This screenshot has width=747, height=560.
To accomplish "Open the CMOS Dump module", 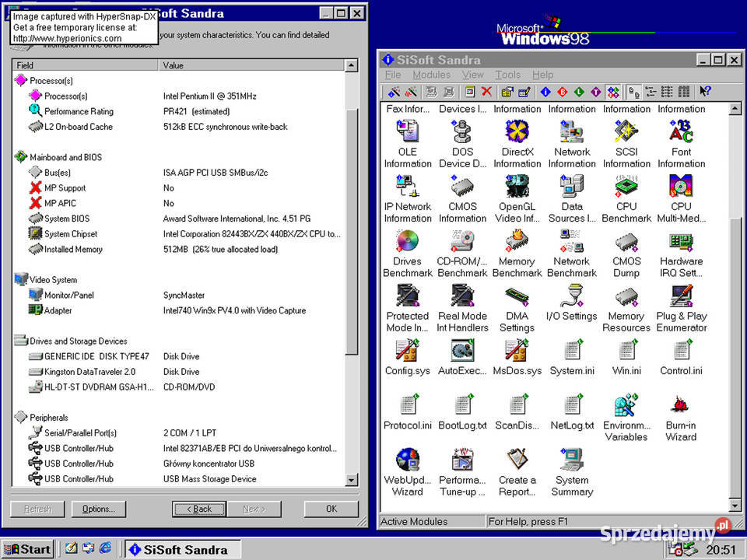I will 626,254.
